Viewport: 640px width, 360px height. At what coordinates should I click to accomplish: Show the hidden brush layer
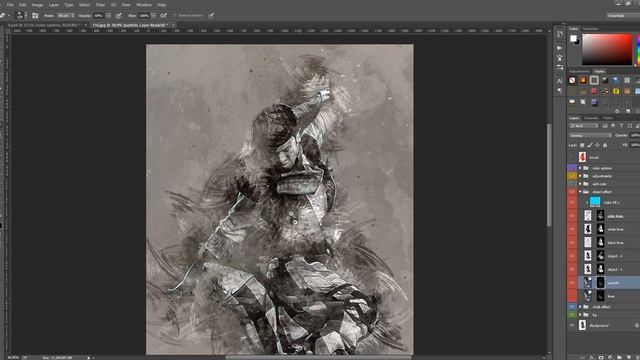(572, 157)
